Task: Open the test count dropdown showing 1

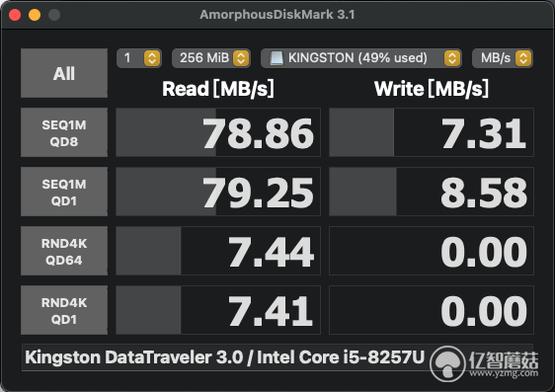Action: pyautogui.click(x=139, y=58)
